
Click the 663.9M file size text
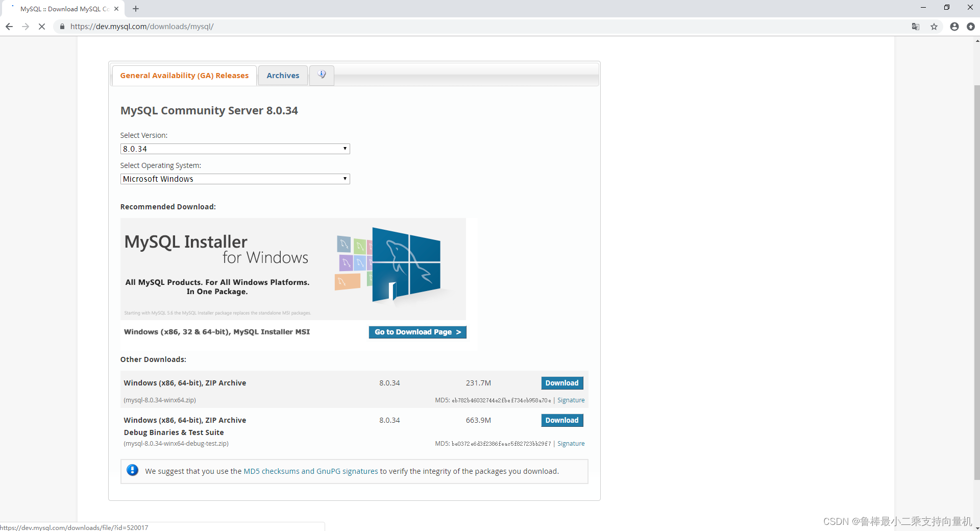(x=478, y=420)
